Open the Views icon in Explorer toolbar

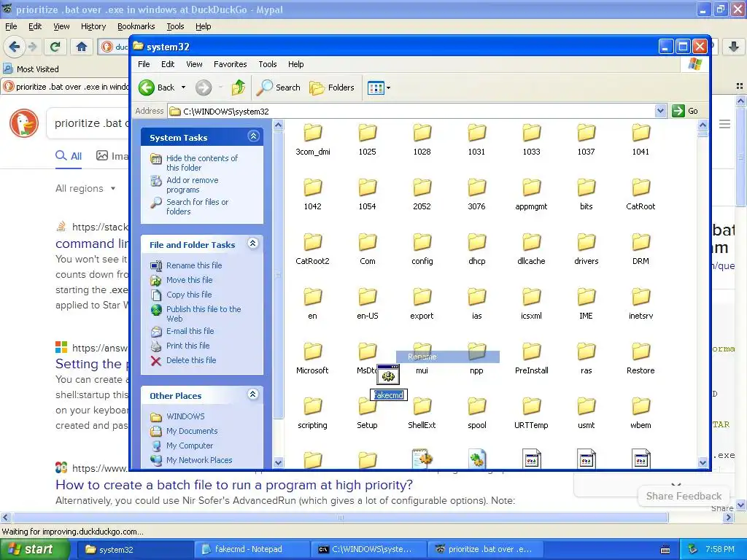pos(376,87)
